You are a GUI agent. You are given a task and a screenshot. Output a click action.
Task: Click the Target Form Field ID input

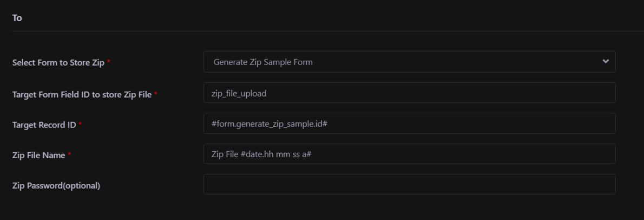pyautogui.click(x=409, y=93)
